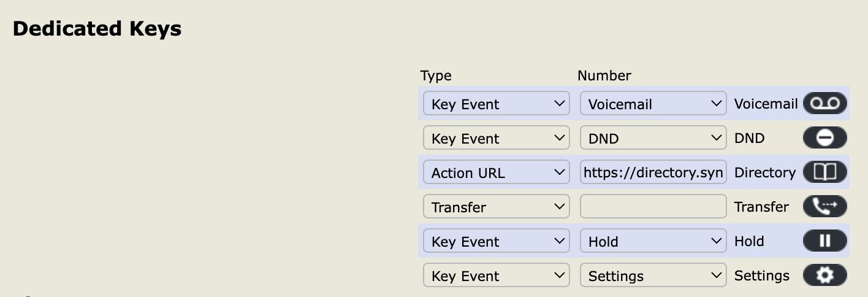
Task: Click the Hold pause icon
Action: coord(824,241)
